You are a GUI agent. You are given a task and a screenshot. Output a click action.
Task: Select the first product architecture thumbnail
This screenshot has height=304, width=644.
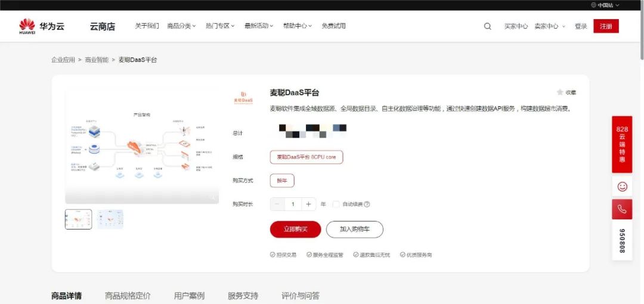tap(79, 219)
